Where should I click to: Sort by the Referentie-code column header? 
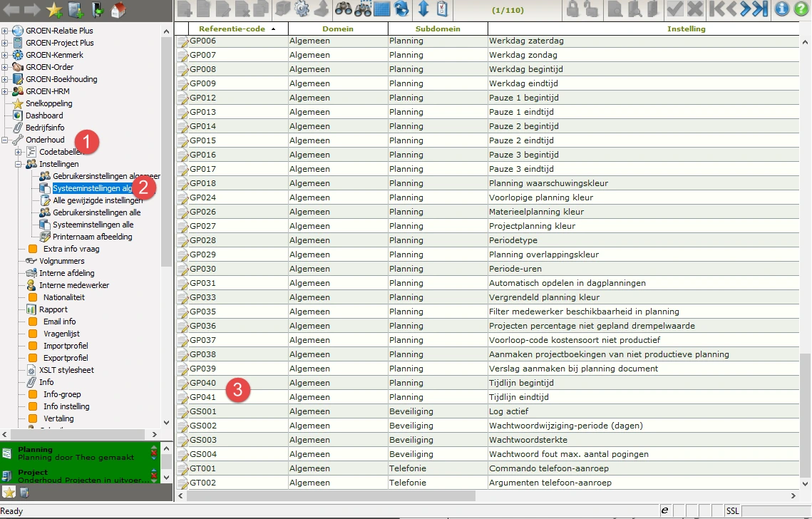pyautogui.click(x=232, y=29)
